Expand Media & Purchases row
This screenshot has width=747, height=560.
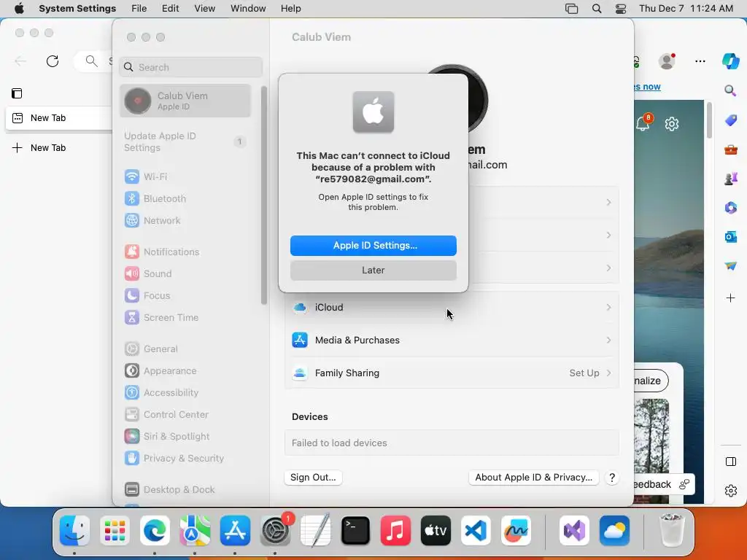452,340
